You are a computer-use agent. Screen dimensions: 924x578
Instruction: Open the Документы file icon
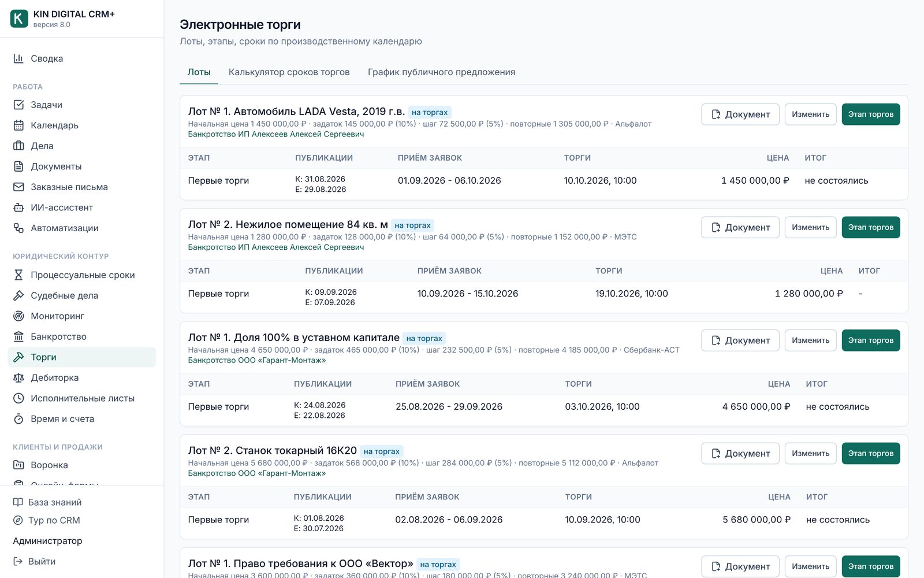pyautogui.click(x=18, y=166)
